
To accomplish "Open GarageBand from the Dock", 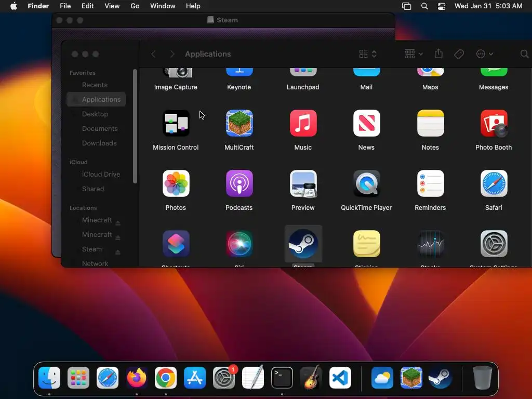I will (311, 378).
